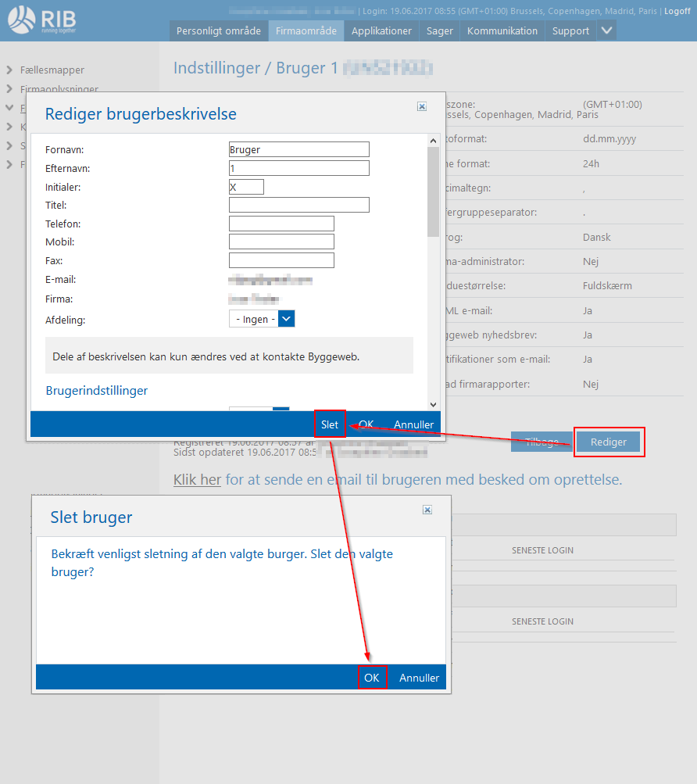The height and width of the screenshot is (784, 697).
Task: Cancel deletion with Annuller in Slet bruger
Action: [419, 678]
